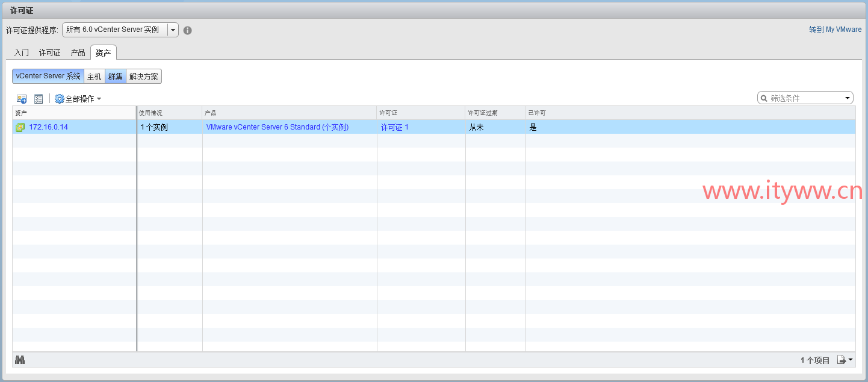The height and width of the screenshot is (382, 868).
Task: Sort by the 使用情况 column header
Action: coord(170,113)
